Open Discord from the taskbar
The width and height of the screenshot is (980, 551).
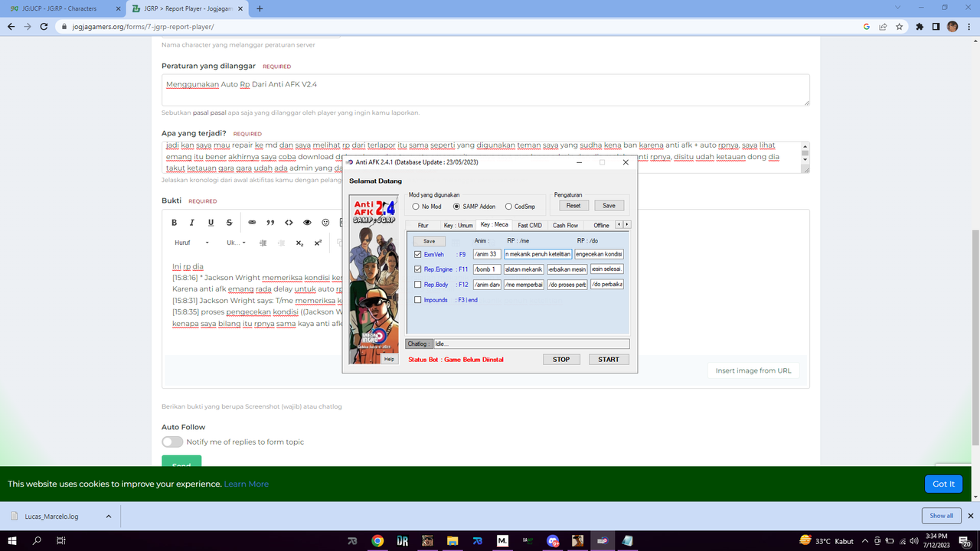553,540
